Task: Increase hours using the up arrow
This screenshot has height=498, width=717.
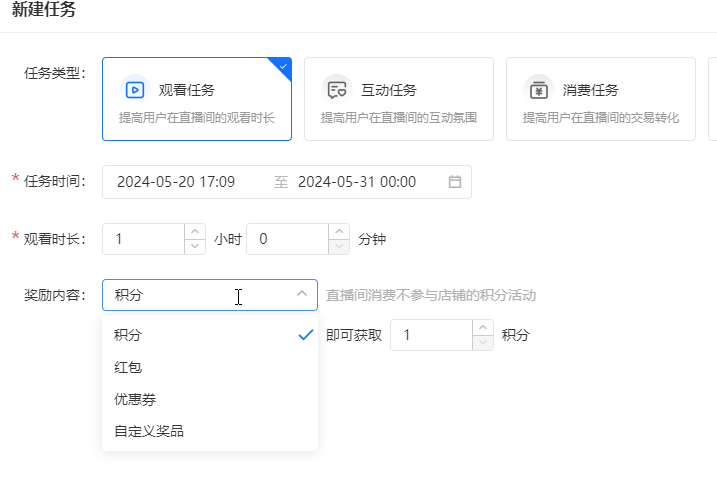Action: (195, 231)
